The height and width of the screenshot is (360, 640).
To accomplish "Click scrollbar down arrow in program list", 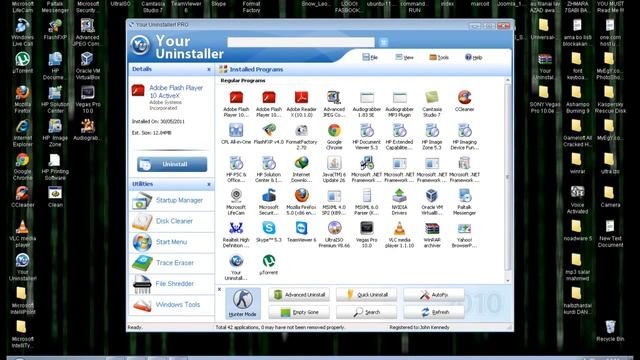I will point(508,281).
